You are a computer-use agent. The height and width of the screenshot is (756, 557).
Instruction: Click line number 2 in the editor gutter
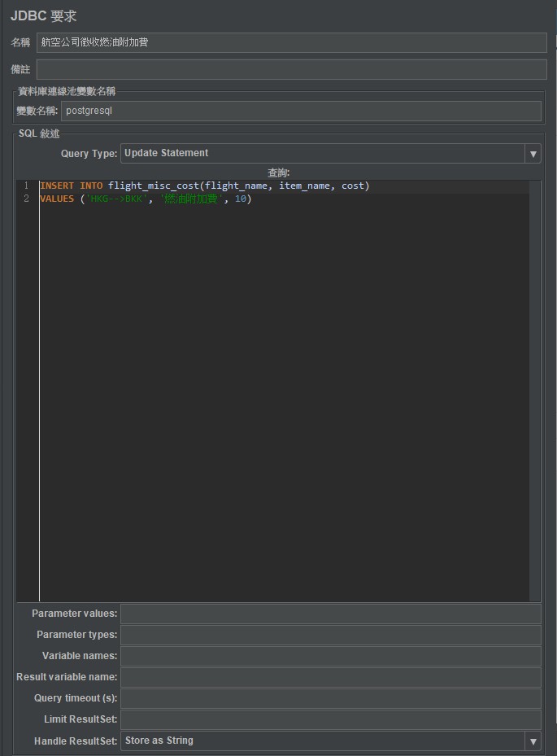point(26,199)
